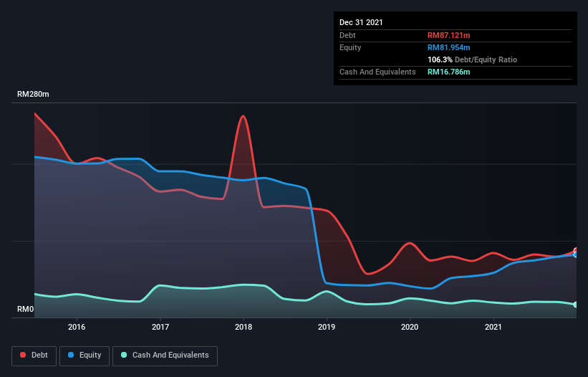Screen dimensions: 588x377
Task: Click the blue Equity endpoint marker
Action: click(x=576, y=254)
